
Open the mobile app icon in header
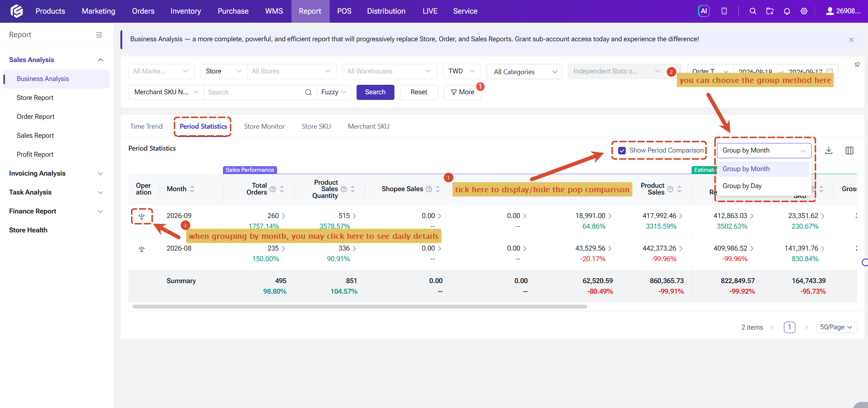tap(724, 11)
